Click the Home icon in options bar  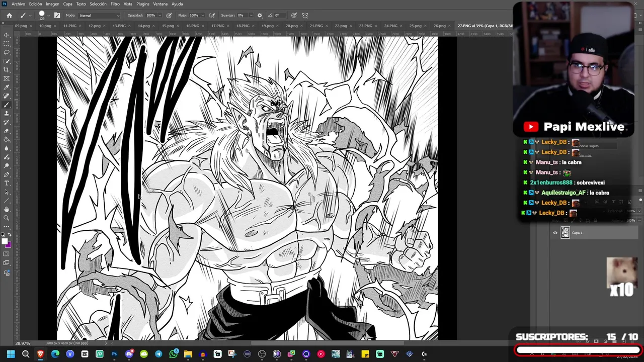click(9, 15)
